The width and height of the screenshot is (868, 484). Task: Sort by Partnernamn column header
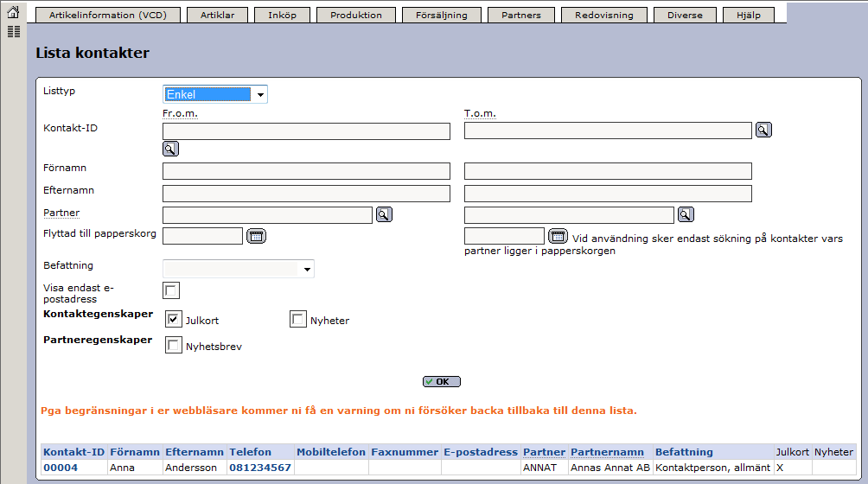[607, 452]
